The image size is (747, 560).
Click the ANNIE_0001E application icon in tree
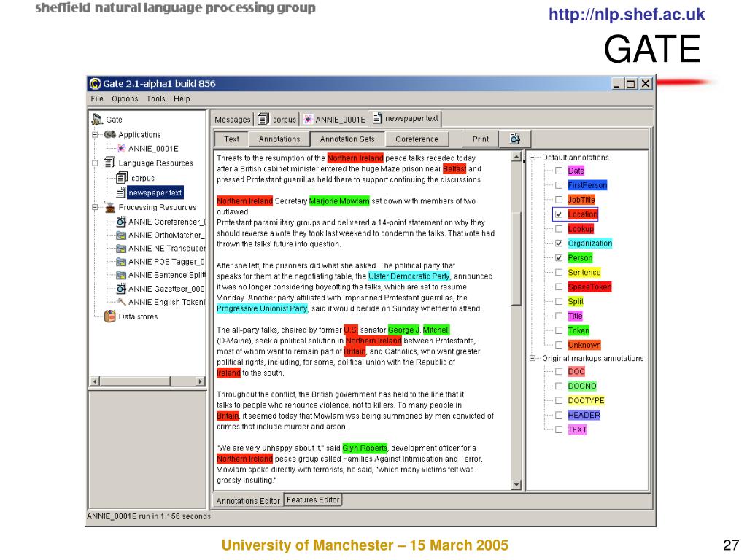point(122,149)
